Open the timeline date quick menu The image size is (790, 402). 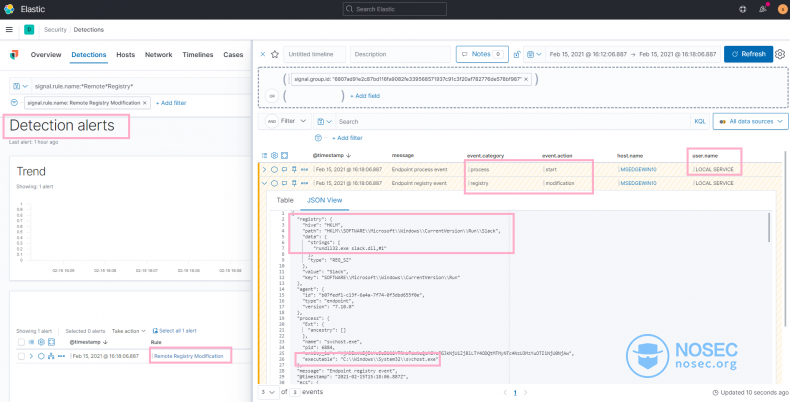pos(535,54)
